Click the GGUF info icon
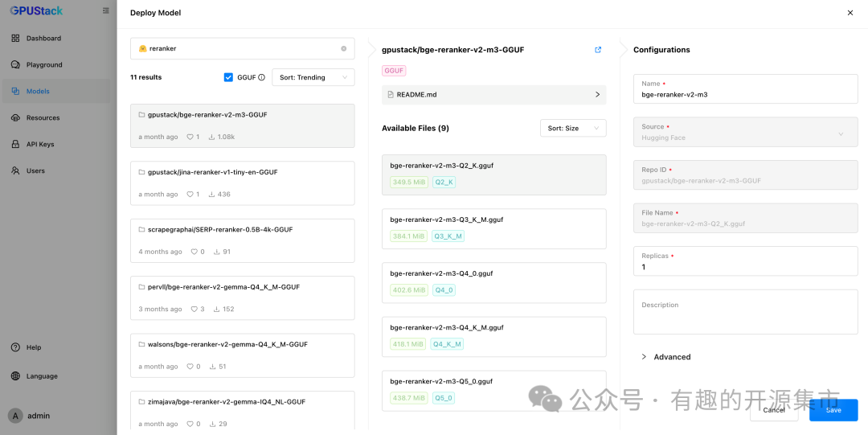 click(x=262, y=77)
